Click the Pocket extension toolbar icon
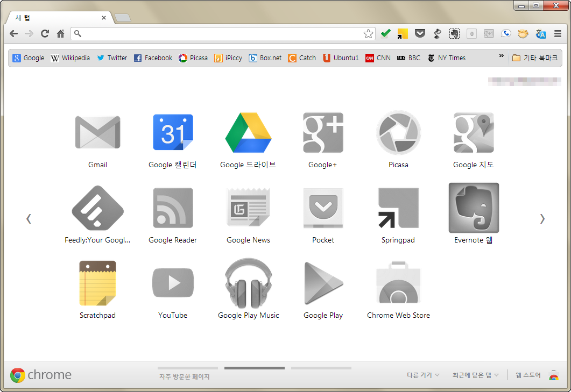The image size is (571, 392). click(x=420, y=34)
